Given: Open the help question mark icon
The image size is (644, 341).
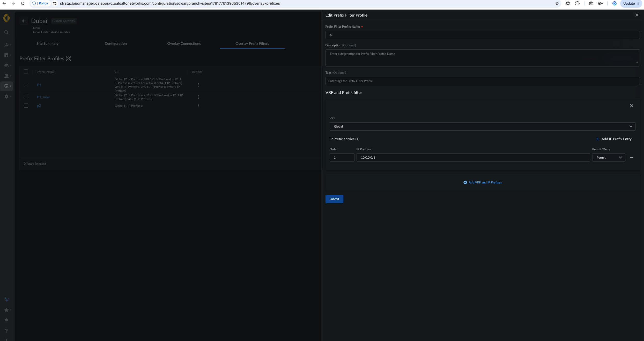Looking at the screenshot, I should pyautogui.click(x=6, y=331).
